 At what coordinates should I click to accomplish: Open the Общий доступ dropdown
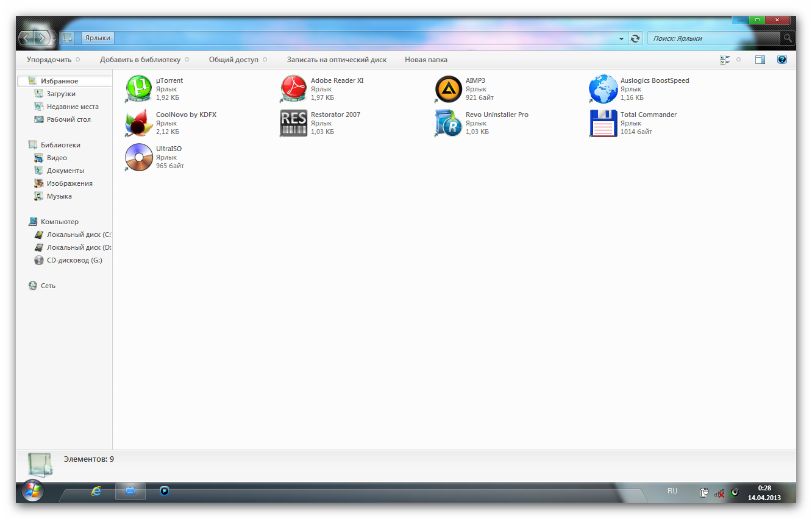pos(238,60)
